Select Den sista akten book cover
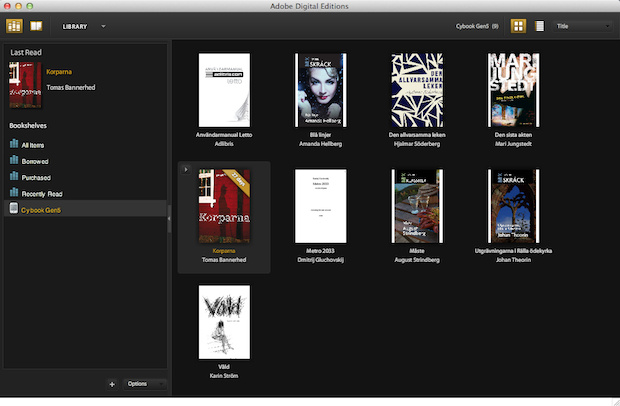This screenshot has width=620, height=406. tap(514, 88)
